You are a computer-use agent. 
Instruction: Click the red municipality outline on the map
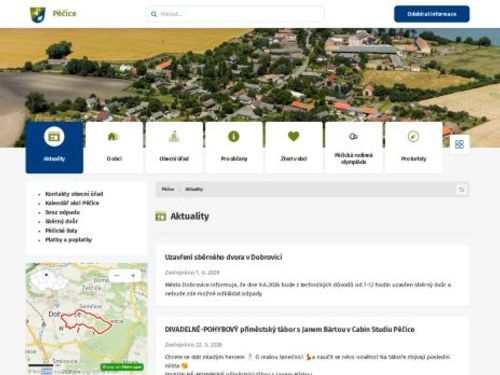(87, 322)
